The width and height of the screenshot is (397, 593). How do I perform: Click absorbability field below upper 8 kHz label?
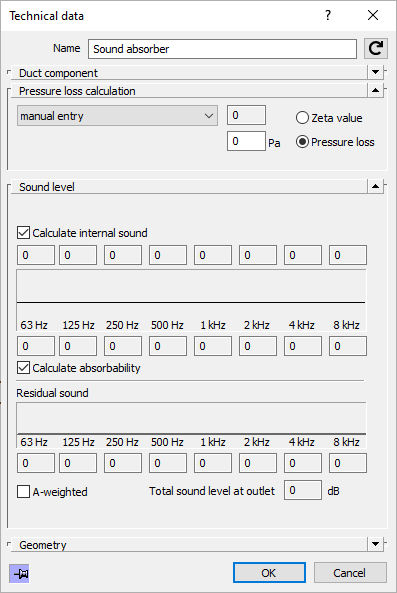coord(348,346)
